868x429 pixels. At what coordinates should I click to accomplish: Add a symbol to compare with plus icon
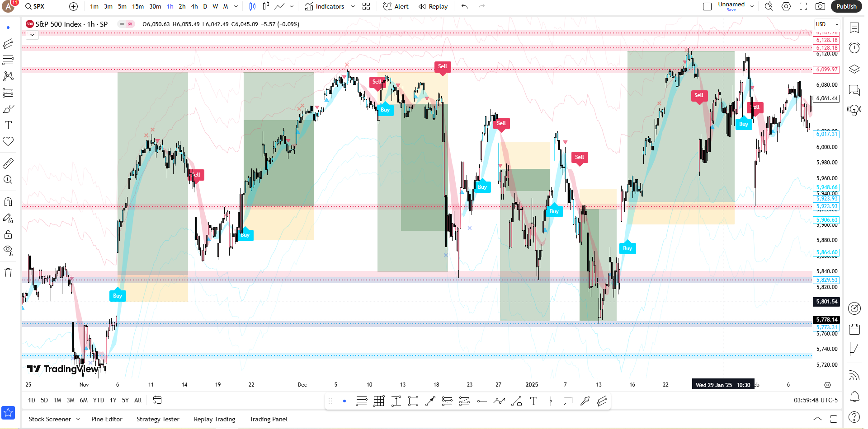point(74,6)
